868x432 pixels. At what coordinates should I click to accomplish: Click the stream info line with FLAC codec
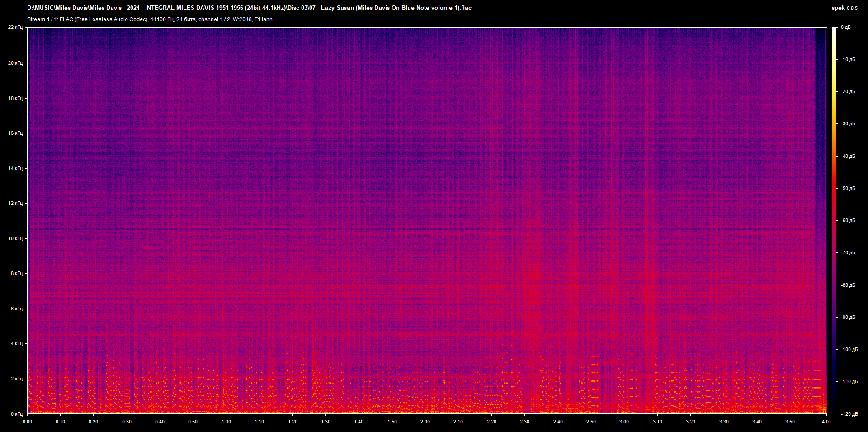pos(150,19)
